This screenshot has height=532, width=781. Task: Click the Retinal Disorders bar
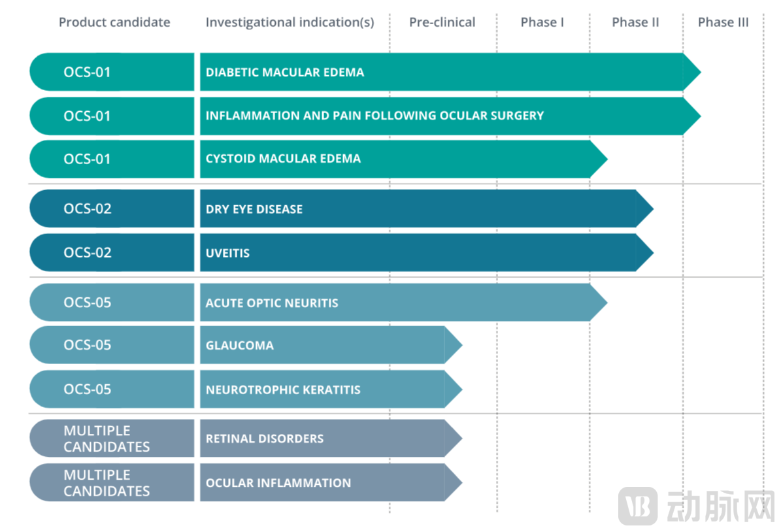(x=331, y=439)
